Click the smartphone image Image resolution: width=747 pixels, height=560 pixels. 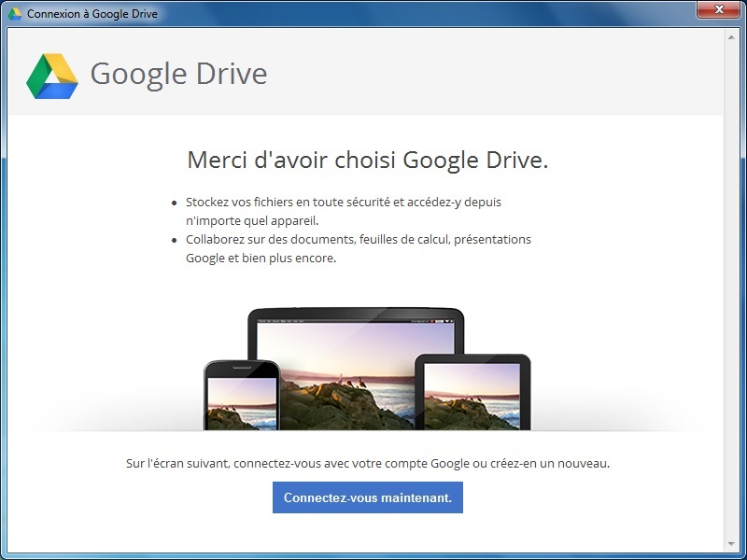(242, 396)
